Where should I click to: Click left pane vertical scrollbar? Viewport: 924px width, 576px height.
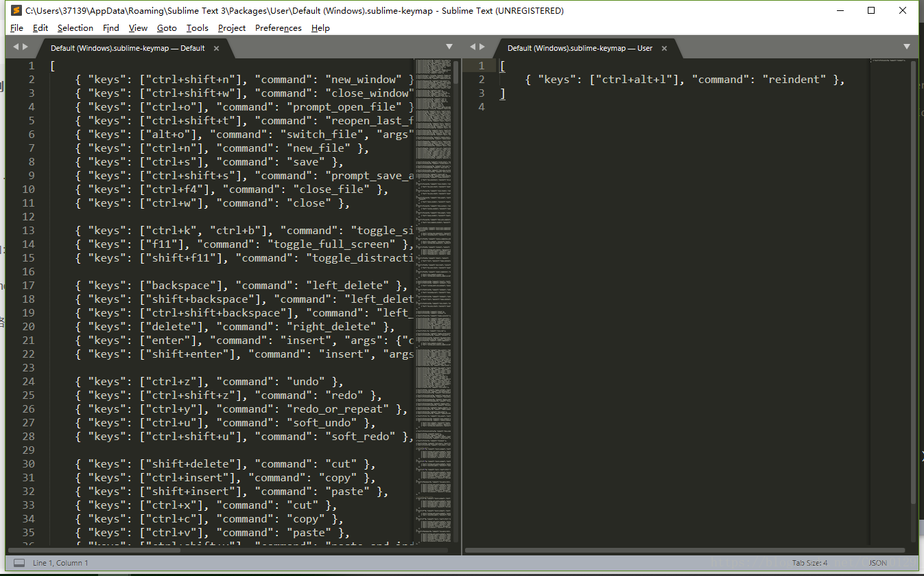(x=455, y=72)
